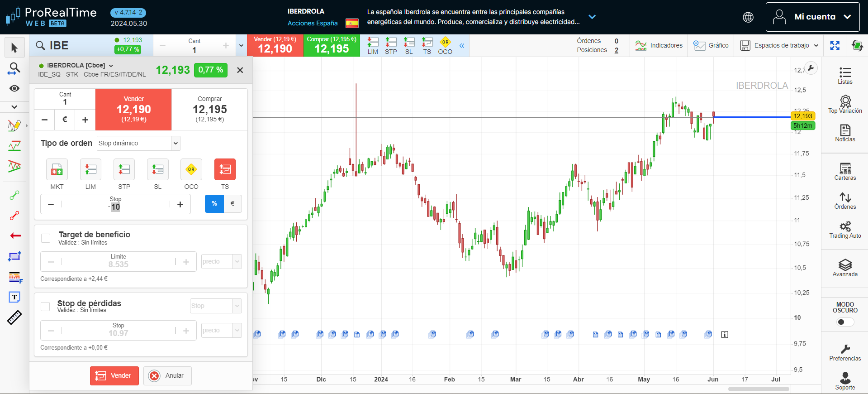Decrease trailing stop value with minus

pos(51,204)
